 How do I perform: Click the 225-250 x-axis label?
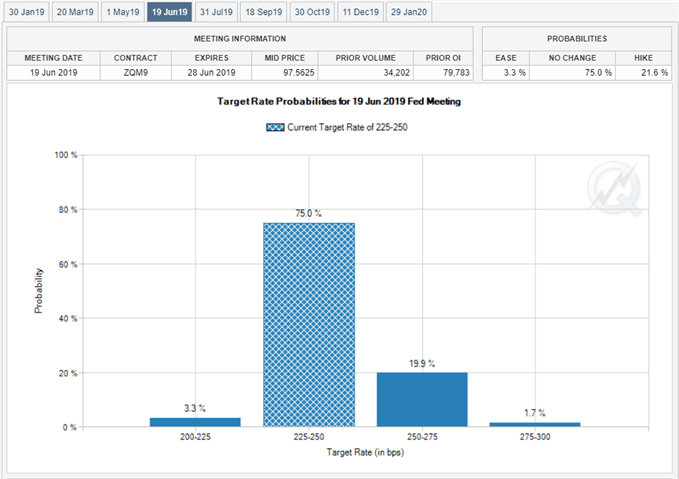(309, 437)
